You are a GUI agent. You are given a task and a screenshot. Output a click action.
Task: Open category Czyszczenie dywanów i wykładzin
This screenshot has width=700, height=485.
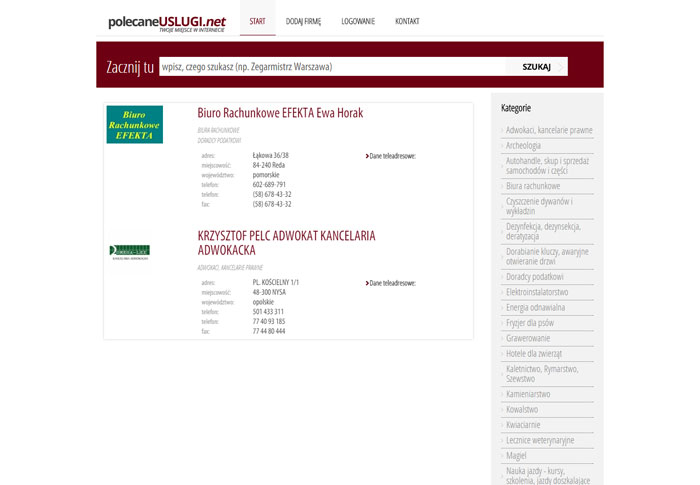[x=539, y=206]
